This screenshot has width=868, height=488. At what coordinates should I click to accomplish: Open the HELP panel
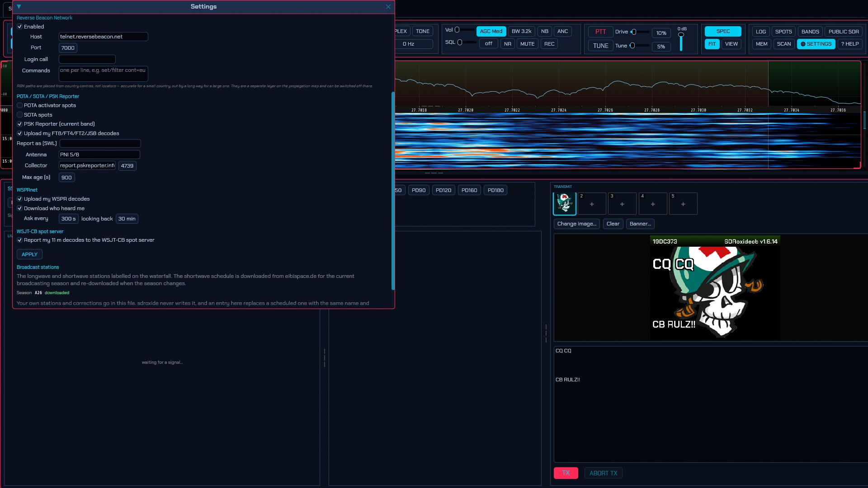coord(850,44)
